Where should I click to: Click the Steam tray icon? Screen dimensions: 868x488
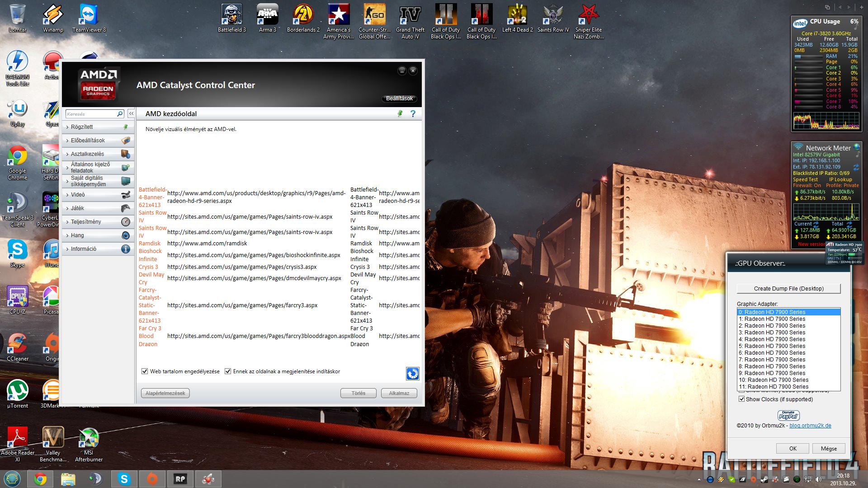764,480
